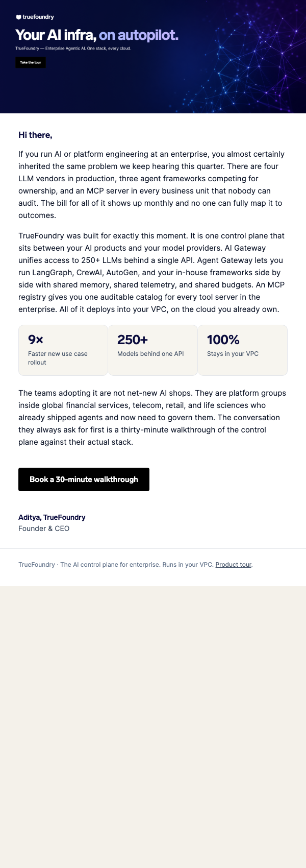The image size is (306, 868).
Task: Click the 'Your AI infra, on autopilot' headline
Action: coord(97,35)
